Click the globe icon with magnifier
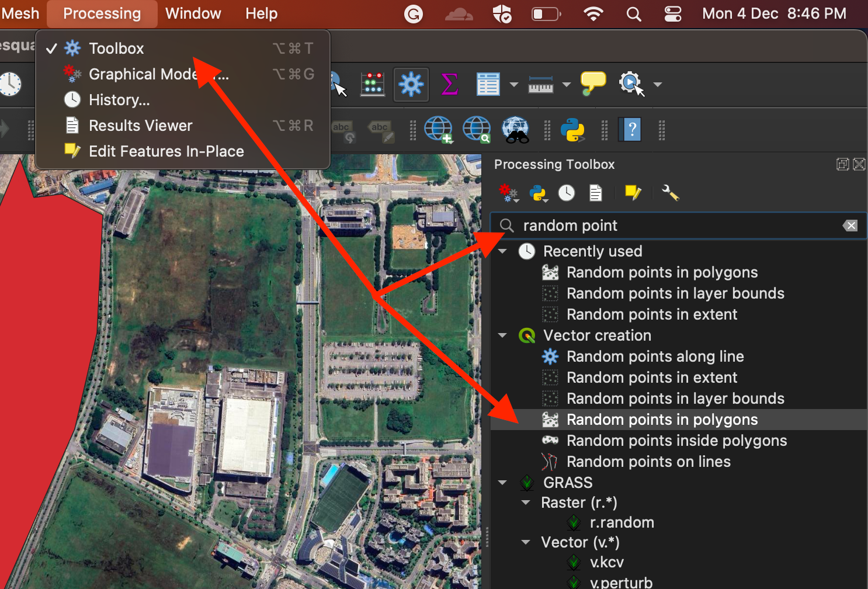Viewport: 868px width, 589px height. pos(477,130)
